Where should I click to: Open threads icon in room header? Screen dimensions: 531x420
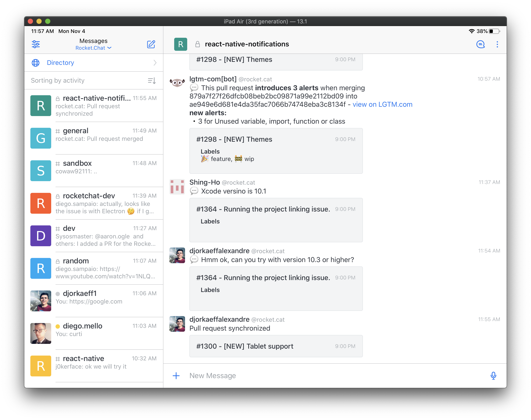coord(480,44)
